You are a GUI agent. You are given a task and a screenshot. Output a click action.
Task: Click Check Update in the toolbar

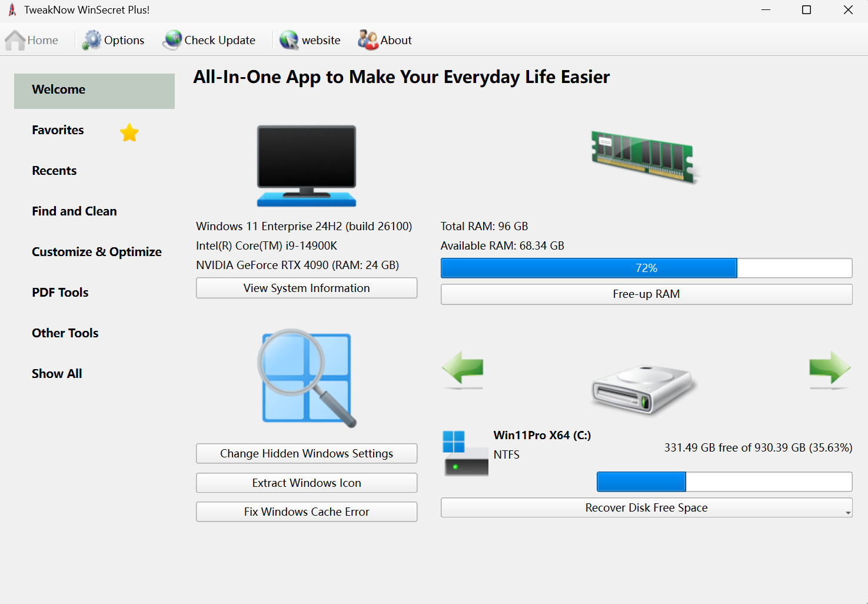click(209, 40)
